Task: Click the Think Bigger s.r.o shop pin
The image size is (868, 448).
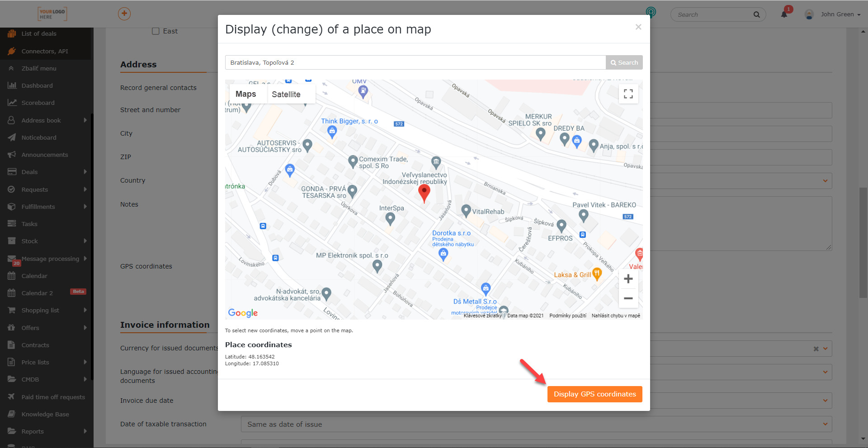Action: pos(332,132)
